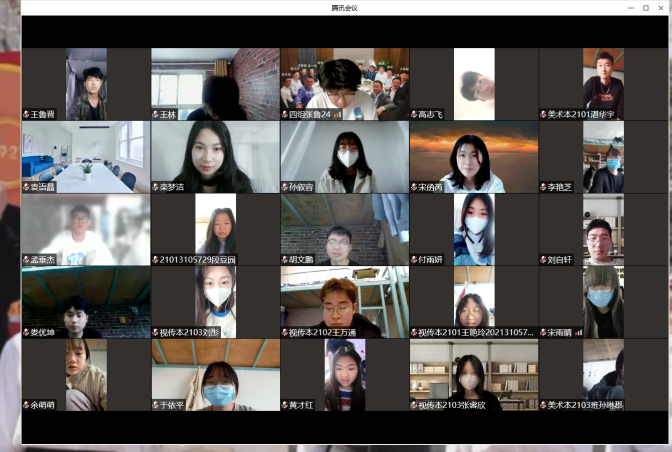
Task: Click the muted mic icon beside 王鲁晋
Action: coord(27,115)
